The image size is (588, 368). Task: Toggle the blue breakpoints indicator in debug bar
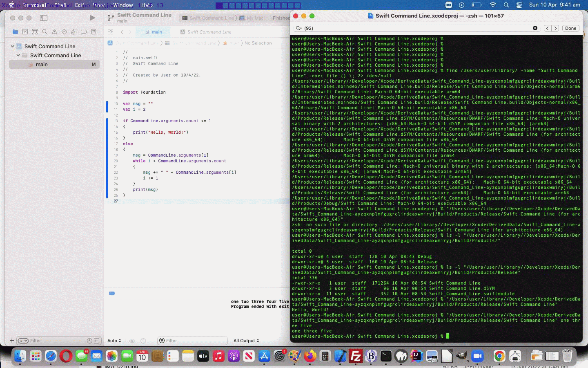tap(112, 293)
